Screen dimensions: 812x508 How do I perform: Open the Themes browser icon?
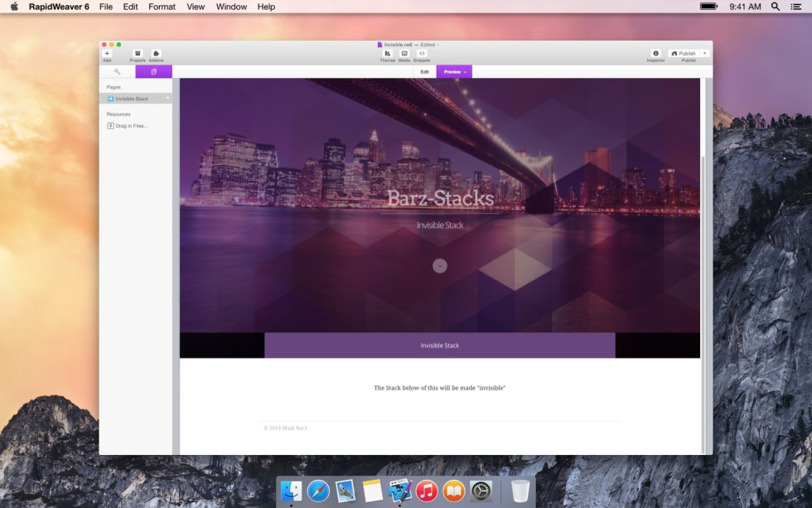click(x=388, y=53)
